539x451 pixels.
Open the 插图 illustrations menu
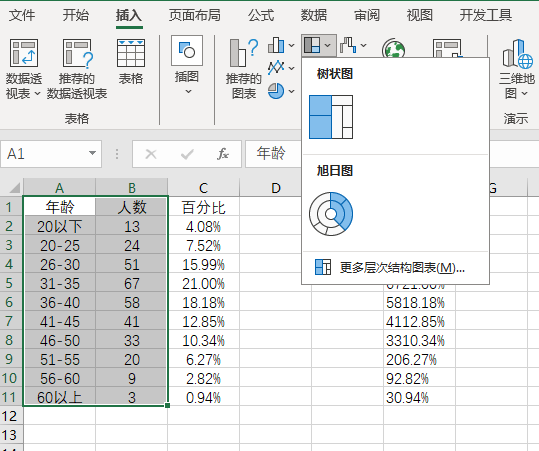point(187,65)
